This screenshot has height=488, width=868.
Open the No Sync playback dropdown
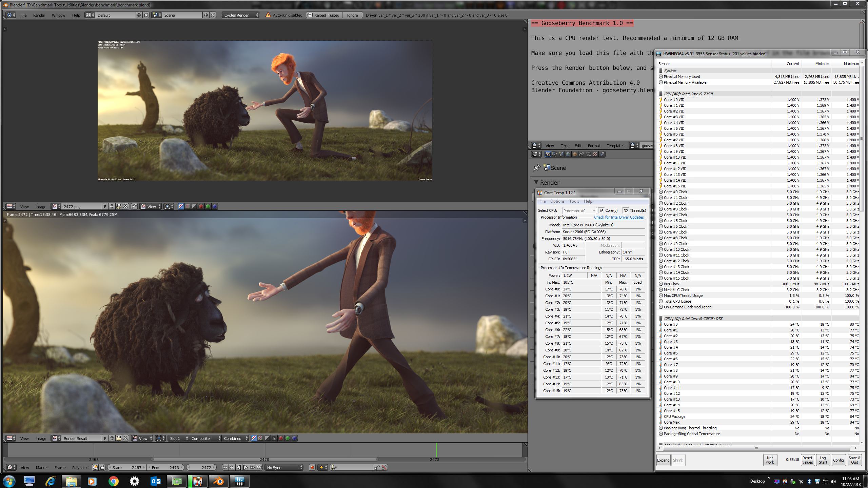[x=284, y=467]
